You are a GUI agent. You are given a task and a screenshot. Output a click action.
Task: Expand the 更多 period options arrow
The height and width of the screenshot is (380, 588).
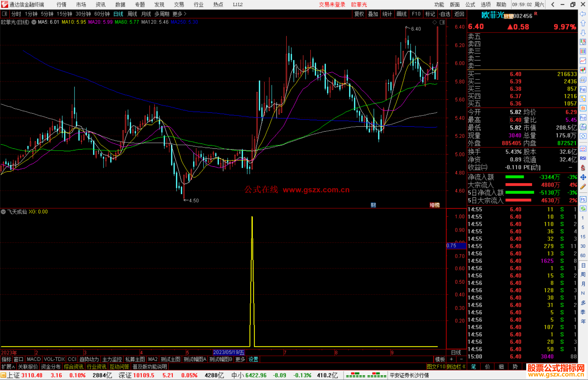[185, 14]
